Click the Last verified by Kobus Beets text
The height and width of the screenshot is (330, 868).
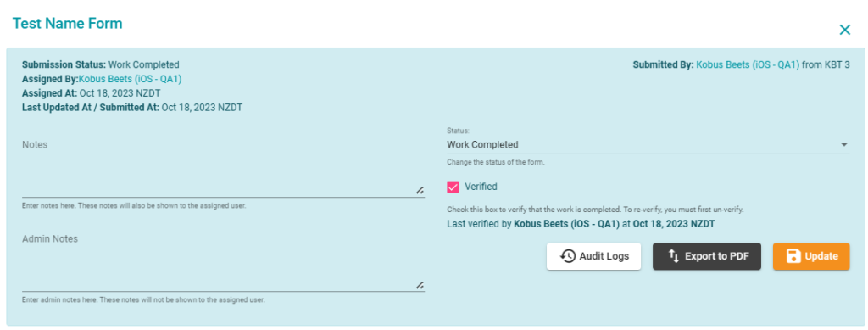pos(581,224)
